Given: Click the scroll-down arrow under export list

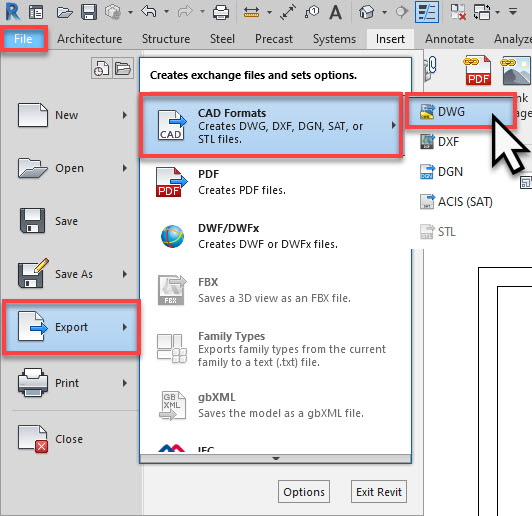Looking at the screenshot, I should point(276,459).
